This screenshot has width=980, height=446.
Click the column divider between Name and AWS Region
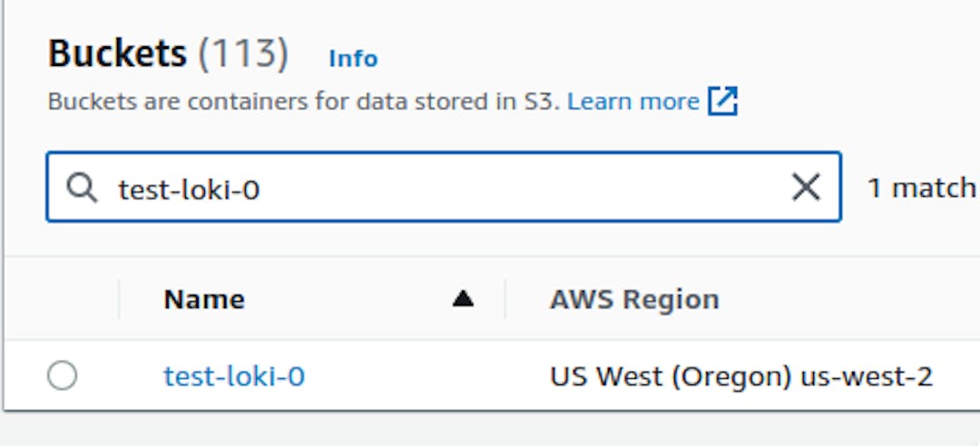[505, 299]
